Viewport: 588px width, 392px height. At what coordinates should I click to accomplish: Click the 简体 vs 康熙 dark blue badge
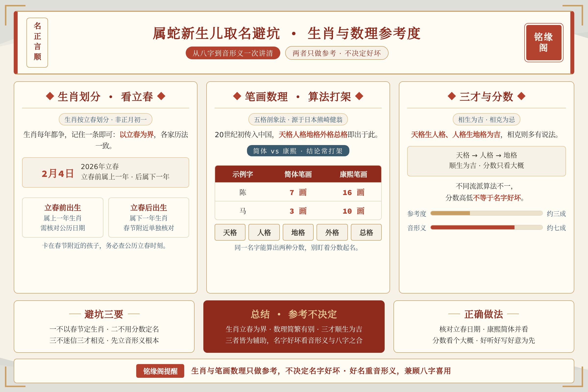pyautogui.click(x=298, y=151)
